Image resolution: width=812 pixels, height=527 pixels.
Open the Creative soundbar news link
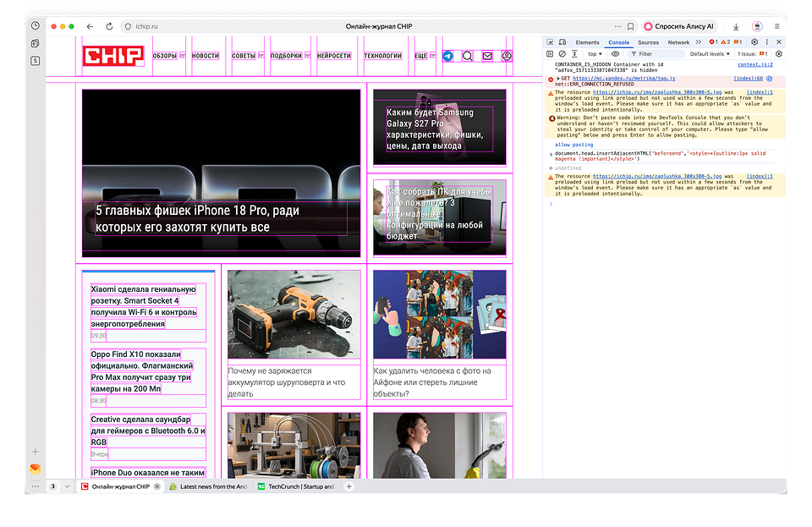pyautogui.click(x=147, y=431)
